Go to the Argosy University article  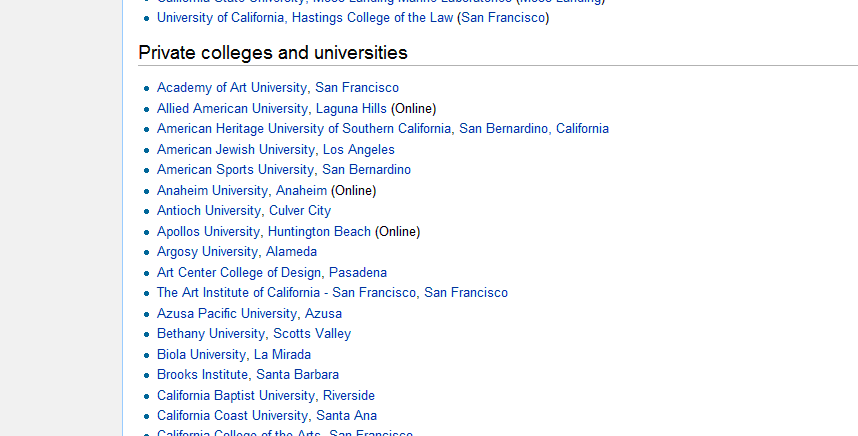click(x=207, y=252)
